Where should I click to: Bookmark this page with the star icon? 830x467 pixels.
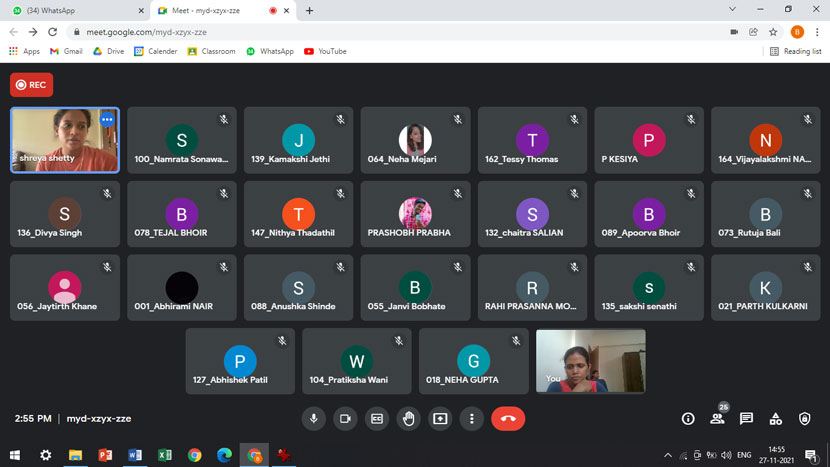point(773,32)
